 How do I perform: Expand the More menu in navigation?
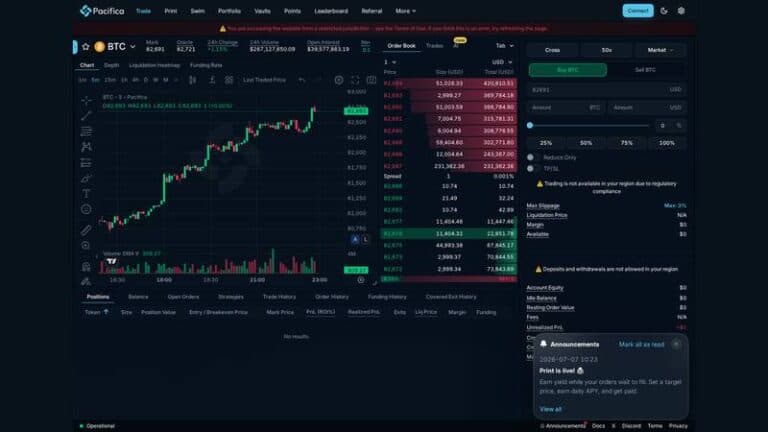(406, 11)
